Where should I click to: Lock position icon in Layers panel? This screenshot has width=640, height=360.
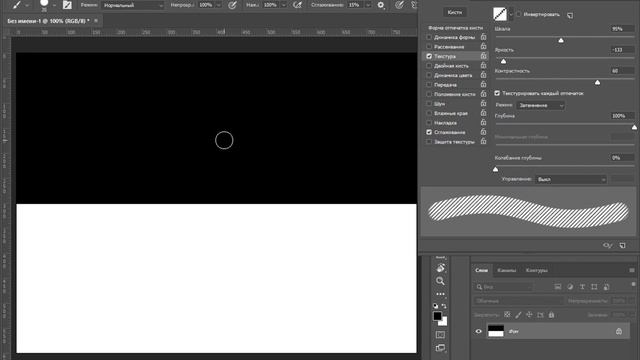pyautogui.click(x=529, y=315)
